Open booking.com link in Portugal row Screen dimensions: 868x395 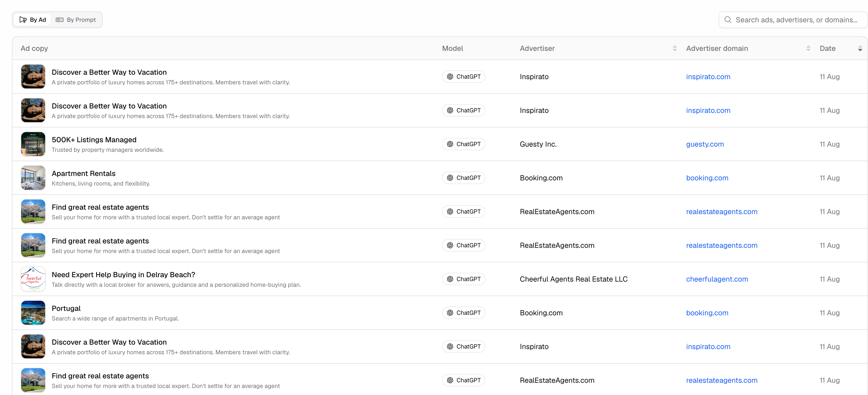pyautogui.click(x=707, y=313)
